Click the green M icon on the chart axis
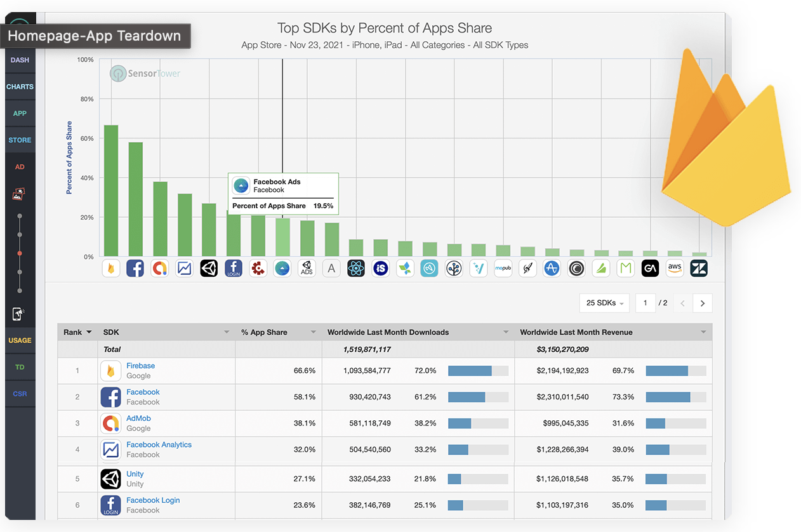The width and height of the screenshot is (801, 532). pos(626,269)
